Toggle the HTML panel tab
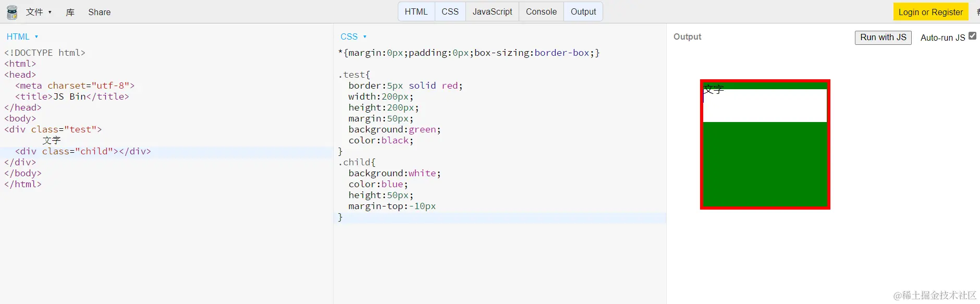Viewport: 980px width, 304px height. pyautogui.click(x=416, y=11)
